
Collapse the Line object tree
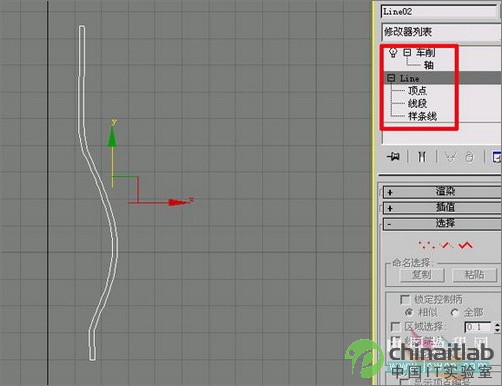point(391,78)
